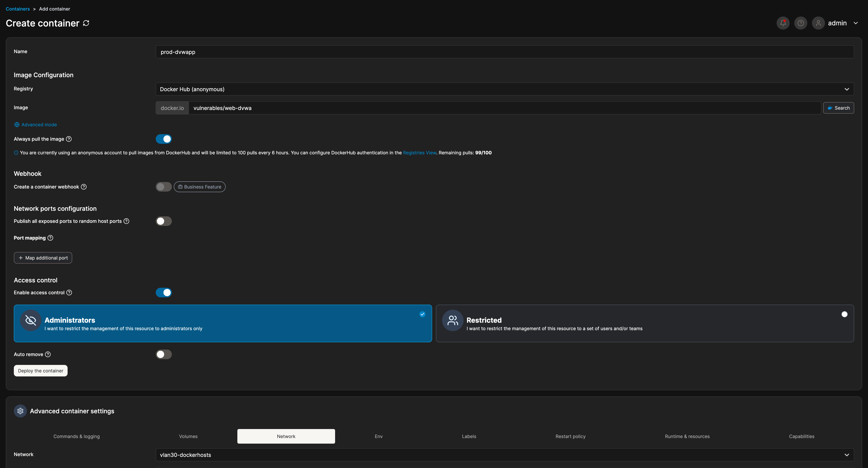Show help tooltip for Enable access control
868x468 pixels.
click(x=69, y=293)
